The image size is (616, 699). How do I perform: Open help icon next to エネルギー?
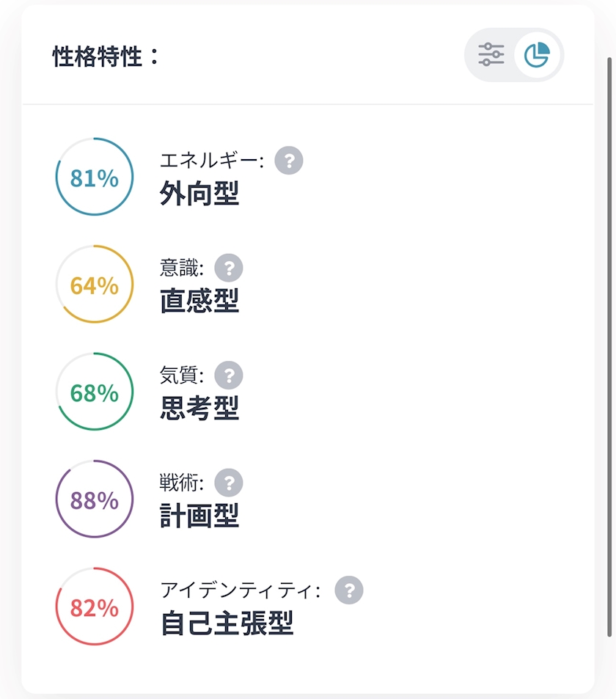pyautogui.click(x=289, y=161)
